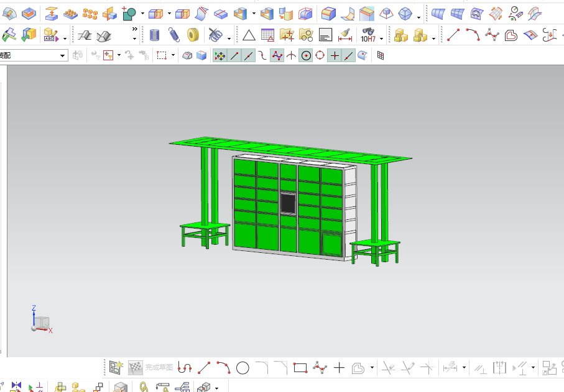
Task: Click the measure distance brush icon
Action: 345,35
